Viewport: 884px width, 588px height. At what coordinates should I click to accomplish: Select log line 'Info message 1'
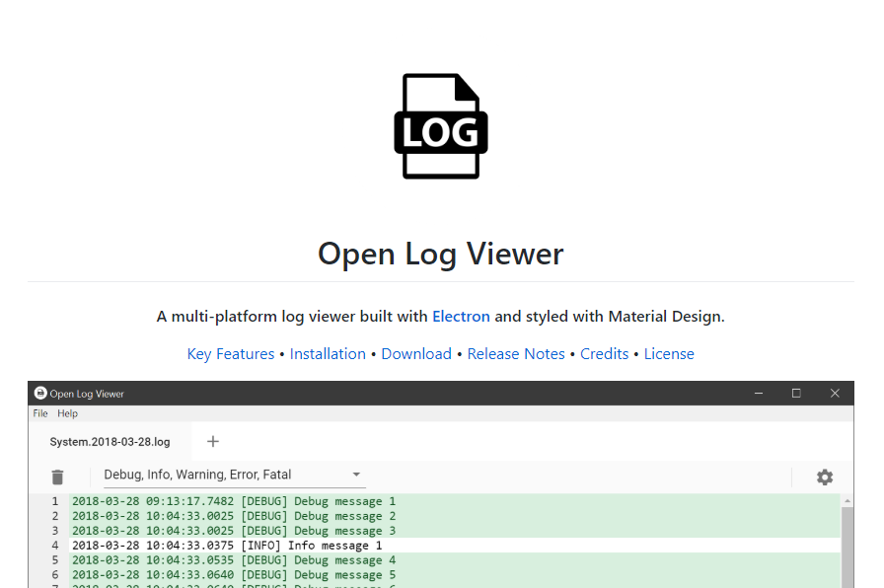[455, 546]
